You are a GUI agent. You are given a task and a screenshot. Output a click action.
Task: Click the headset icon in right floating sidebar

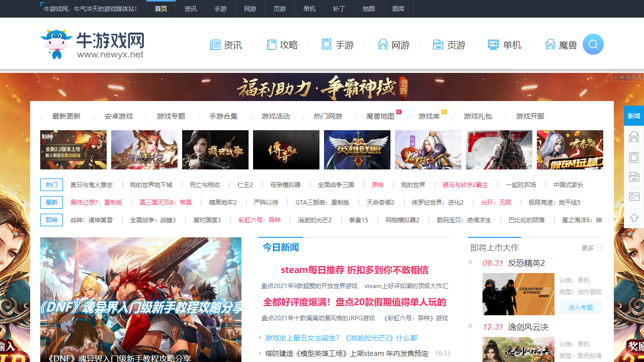[x=634, y=136]
